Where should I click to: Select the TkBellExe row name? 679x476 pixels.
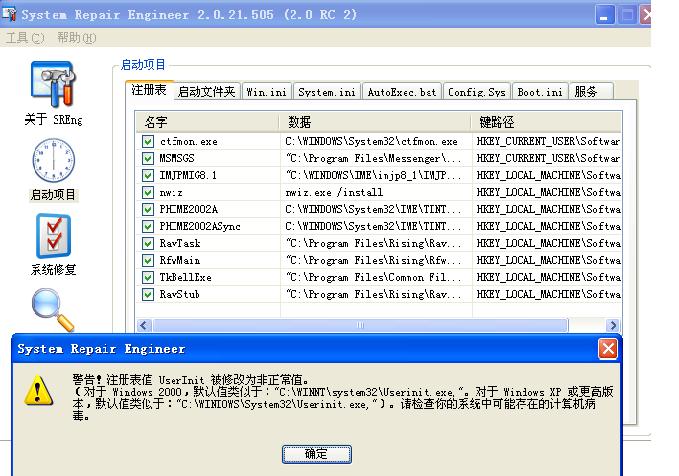[185, 277]
